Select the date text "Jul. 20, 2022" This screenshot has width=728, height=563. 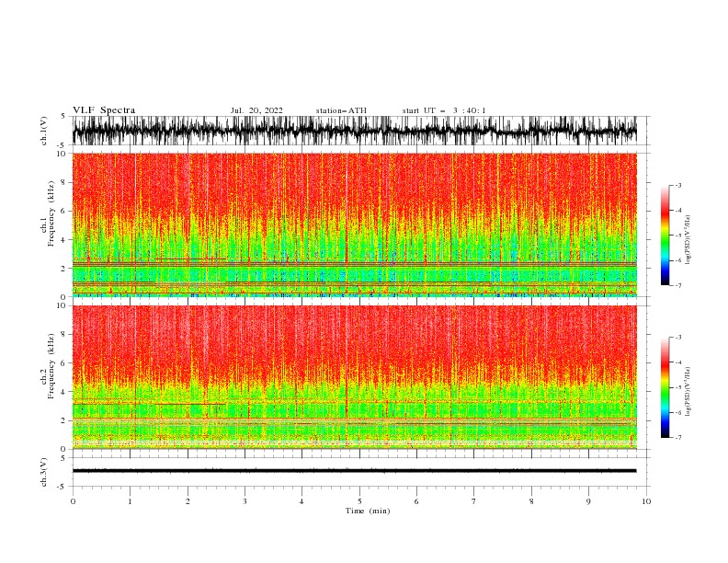[256, 110]
